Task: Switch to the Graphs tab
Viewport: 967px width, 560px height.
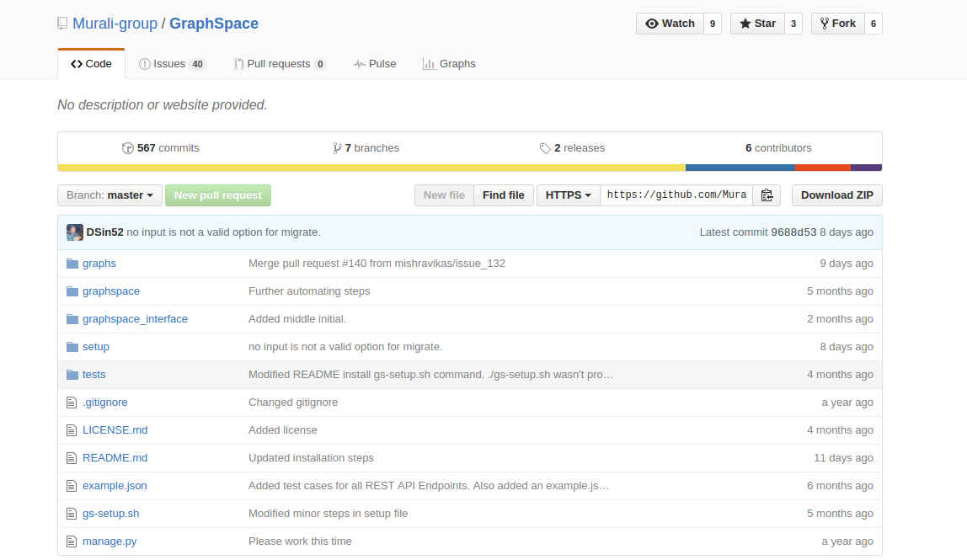Action: click(449, 64)
